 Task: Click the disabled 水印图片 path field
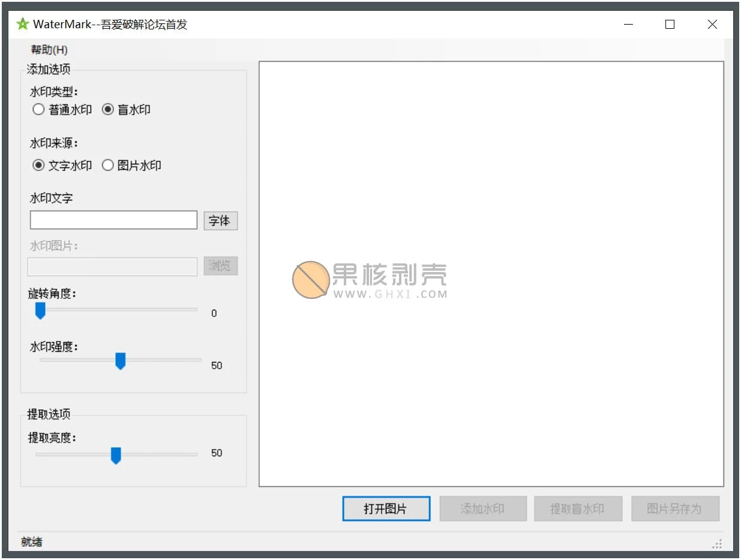coord(112,266)
